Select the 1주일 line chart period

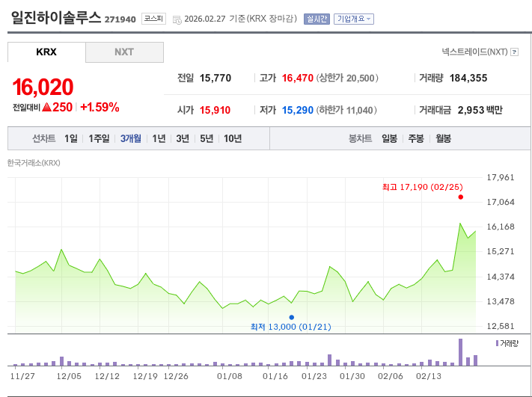[x=99, y=138]
